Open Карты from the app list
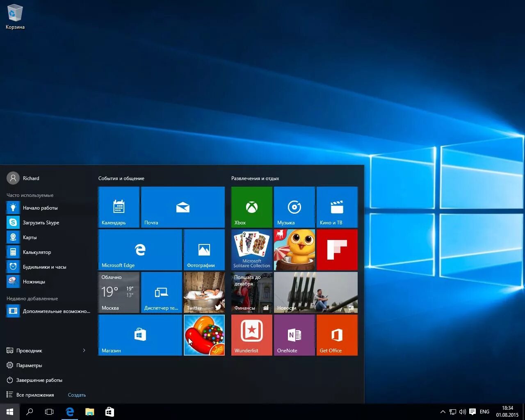The width and height of the screenshot is (525, 420). click(48, 237)
